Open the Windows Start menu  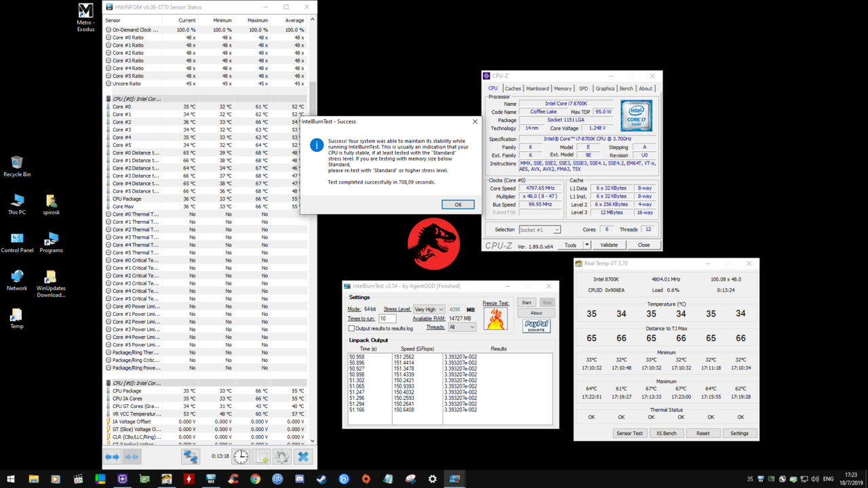point(11,479)
